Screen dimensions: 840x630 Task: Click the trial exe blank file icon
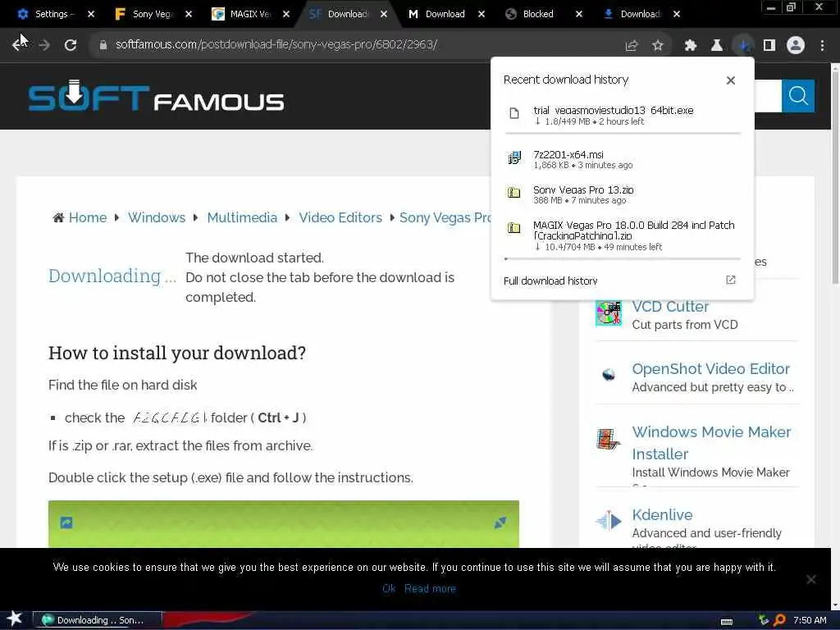pyautogui.click(x=514, y=113)
